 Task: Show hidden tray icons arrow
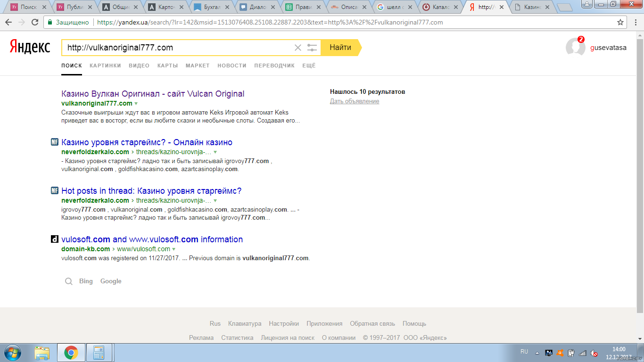click(537, 353)
